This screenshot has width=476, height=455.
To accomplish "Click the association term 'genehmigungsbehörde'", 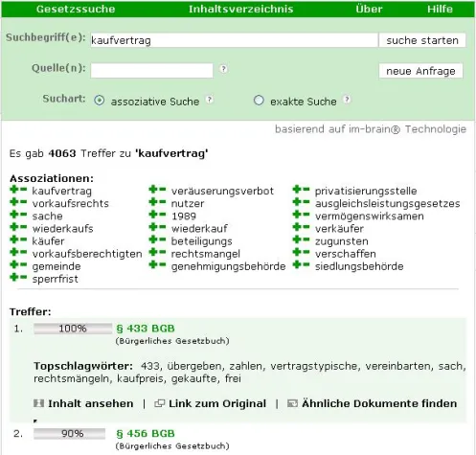I will click(228, 266).
